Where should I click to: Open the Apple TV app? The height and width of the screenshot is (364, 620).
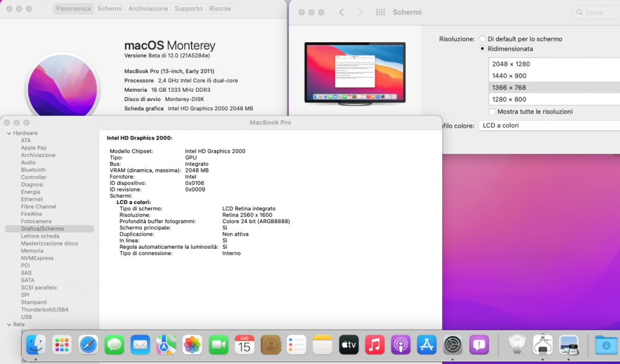[x=348, y=345]
